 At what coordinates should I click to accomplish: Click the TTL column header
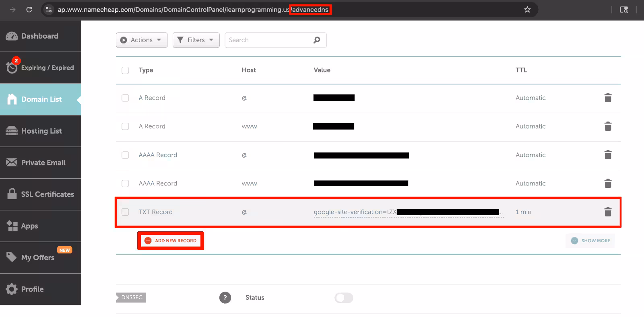coord(521,70)
